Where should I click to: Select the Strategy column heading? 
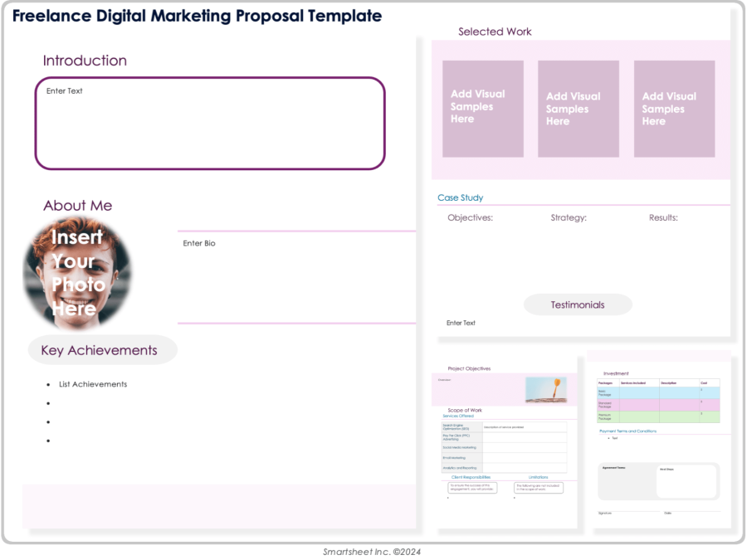tap(569, 217)
